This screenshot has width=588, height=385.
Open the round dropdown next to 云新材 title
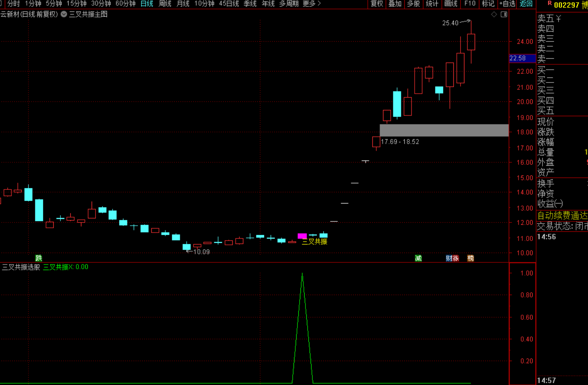pos(64,14)
